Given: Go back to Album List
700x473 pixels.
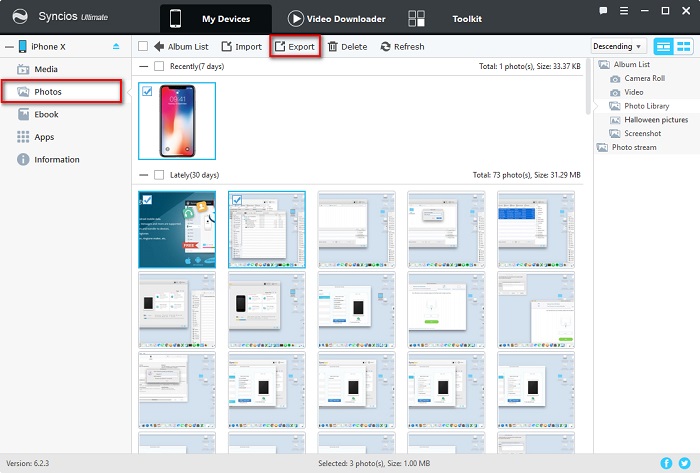Looking at the screenshot, I should click(181, 46).
